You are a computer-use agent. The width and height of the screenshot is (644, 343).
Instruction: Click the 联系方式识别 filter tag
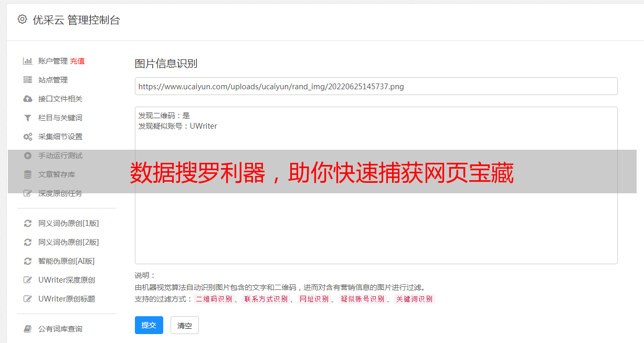(x=266, y=299)
